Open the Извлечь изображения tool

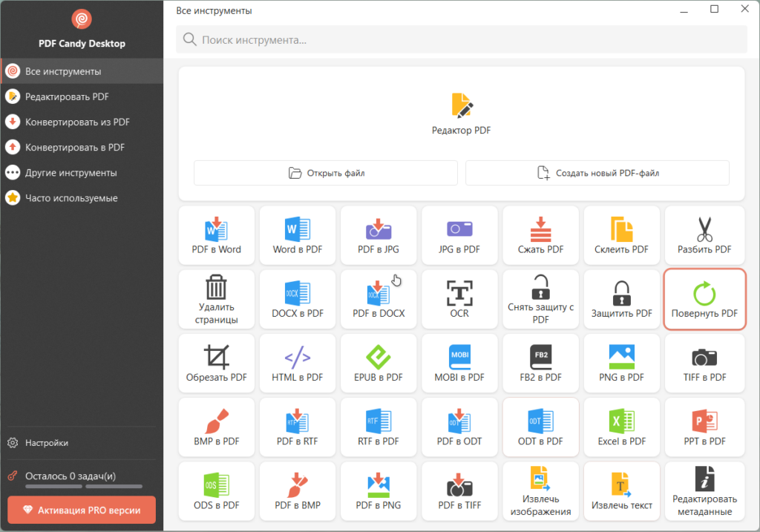[x=540, y=491]
